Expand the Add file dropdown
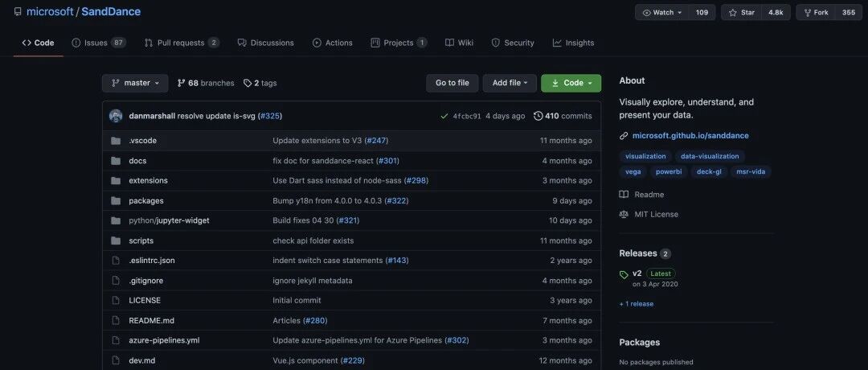This screenshot has height=370, width=868. pos(510,83)
